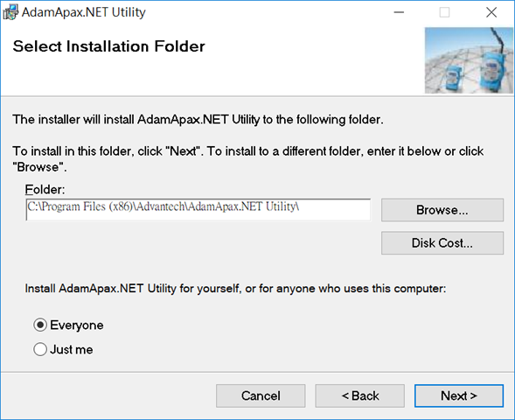
Task: Click the installer icon in the title bar
Action: (x=10, y=12)
